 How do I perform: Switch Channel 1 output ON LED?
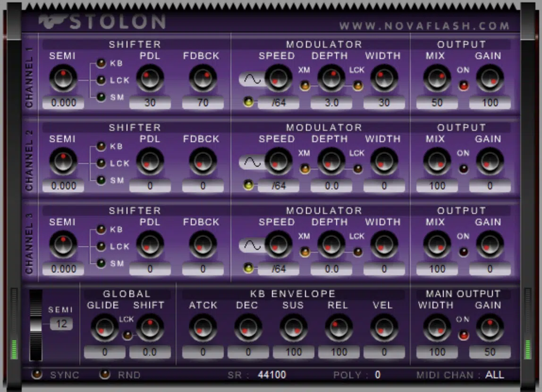tap(464, 85)
